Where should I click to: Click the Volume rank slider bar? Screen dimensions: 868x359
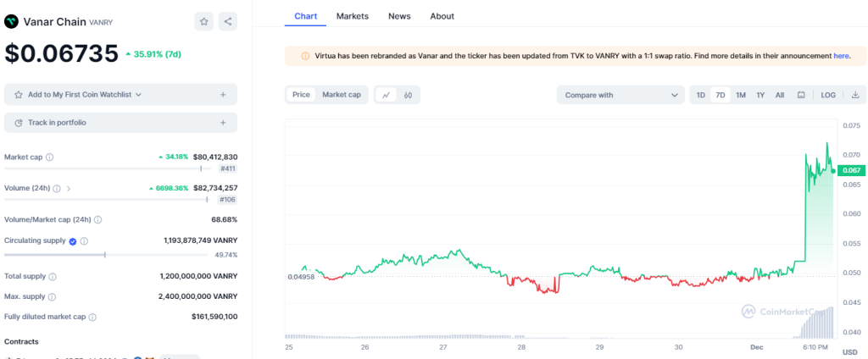(x=108, y=200)
